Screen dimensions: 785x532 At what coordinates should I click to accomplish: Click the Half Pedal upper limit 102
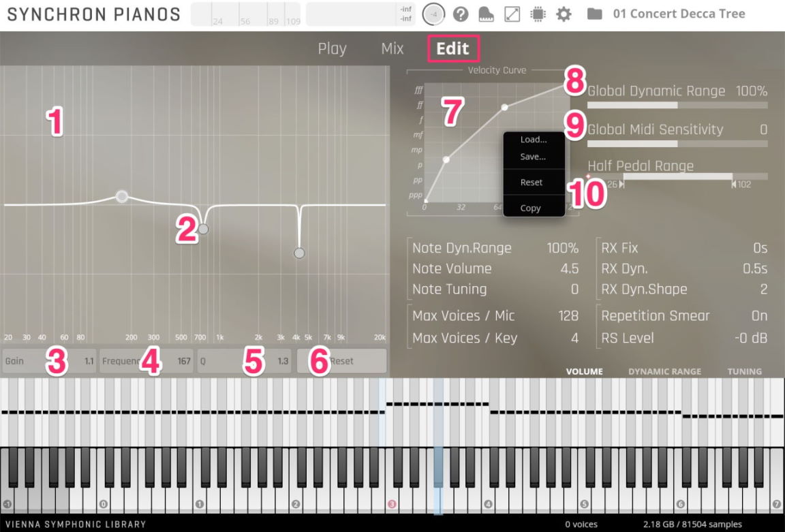point(744,185)
